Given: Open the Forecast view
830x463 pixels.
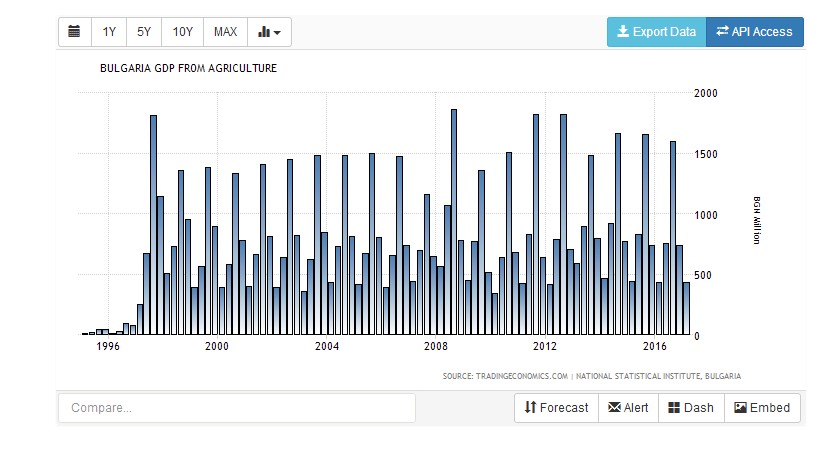Looking at the screenshot, I should pyautogui.click(x=556, y=408).
